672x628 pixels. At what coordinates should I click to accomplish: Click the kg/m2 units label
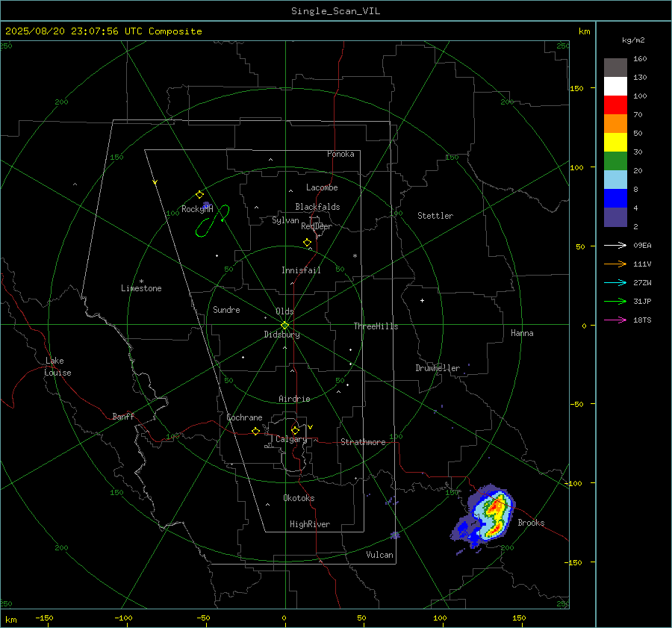point(633,40)
